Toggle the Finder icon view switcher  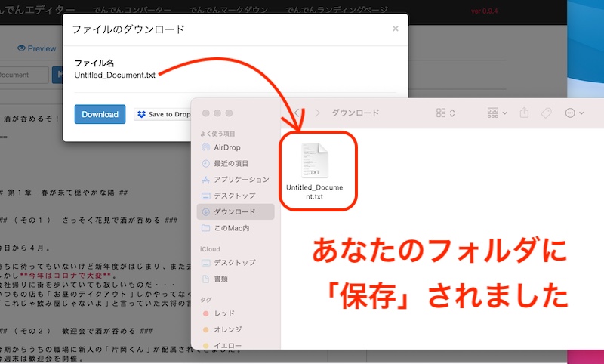click(x=445, y=113)
